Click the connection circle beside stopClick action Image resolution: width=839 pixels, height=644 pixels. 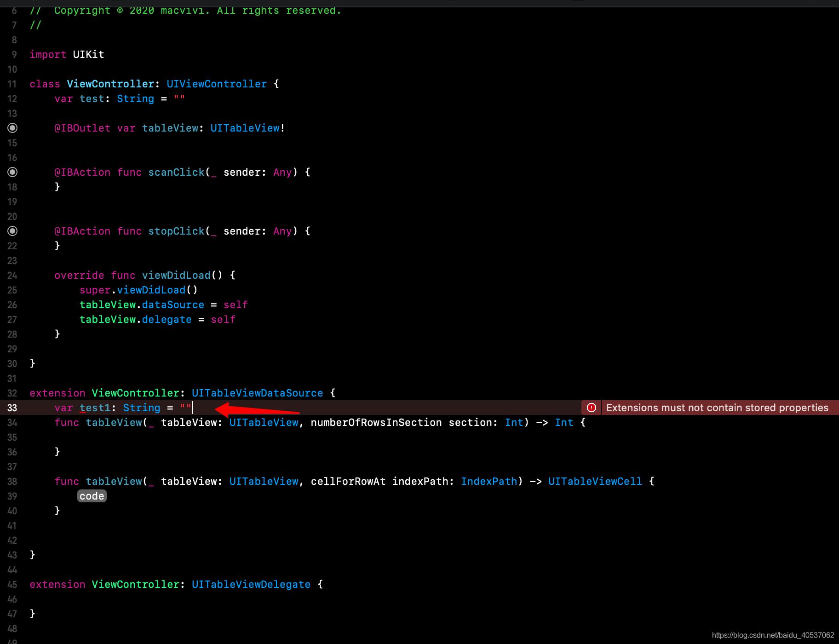(x=12, y=231)
